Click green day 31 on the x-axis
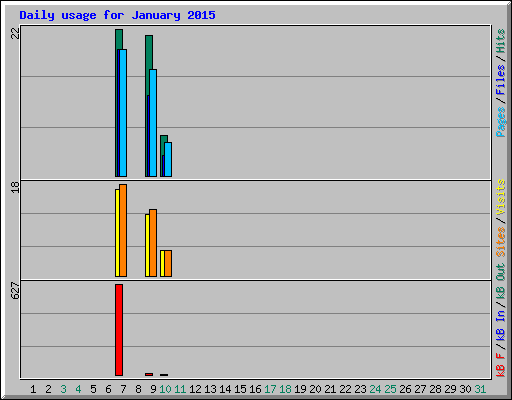This screenshot has height=400, width=512. (x=480, y=389)
